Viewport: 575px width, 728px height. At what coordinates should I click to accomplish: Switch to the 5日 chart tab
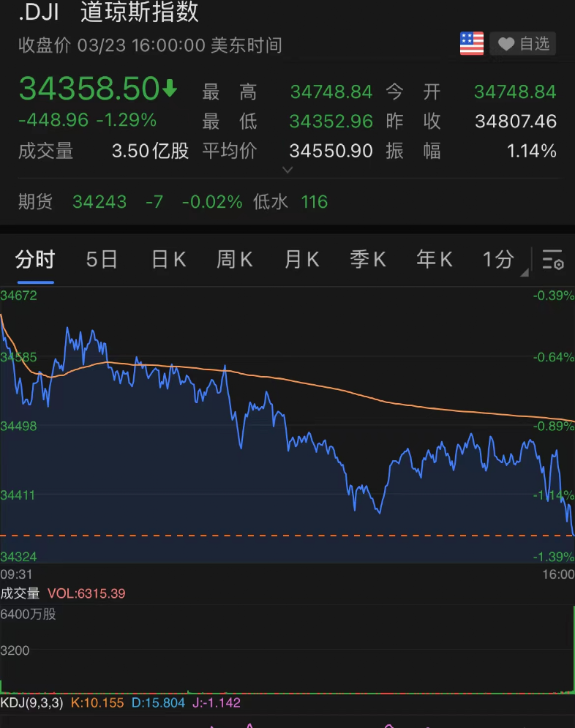point(102,260)
